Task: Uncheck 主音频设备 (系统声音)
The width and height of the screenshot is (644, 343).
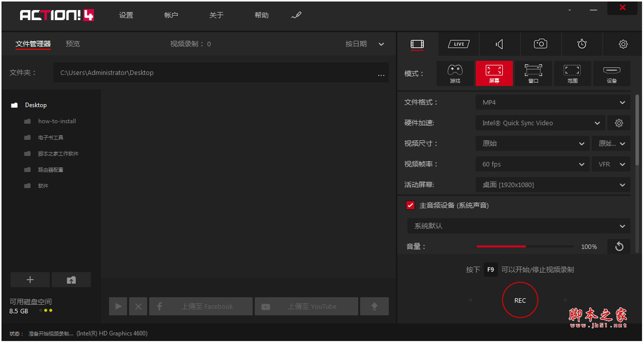Action: [410, 205]
